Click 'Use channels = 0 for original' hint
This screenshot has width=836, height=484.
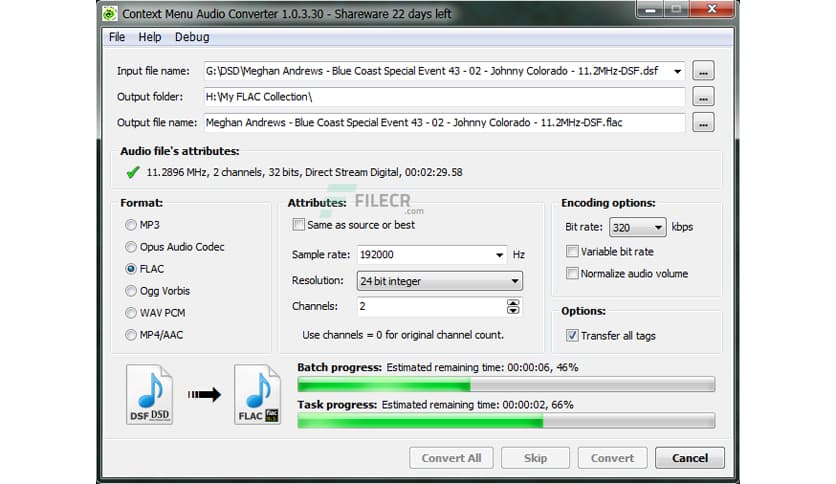[x=403, y=335]
